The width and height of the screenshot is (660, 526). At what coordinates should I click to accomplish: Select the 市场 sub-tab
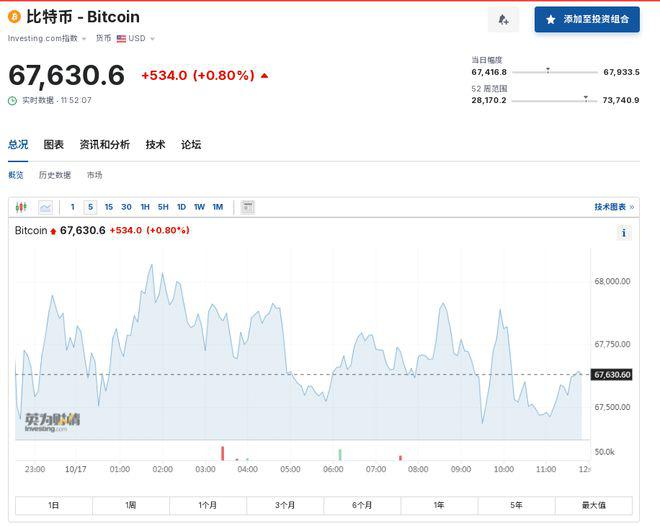[x=94, y=175]
